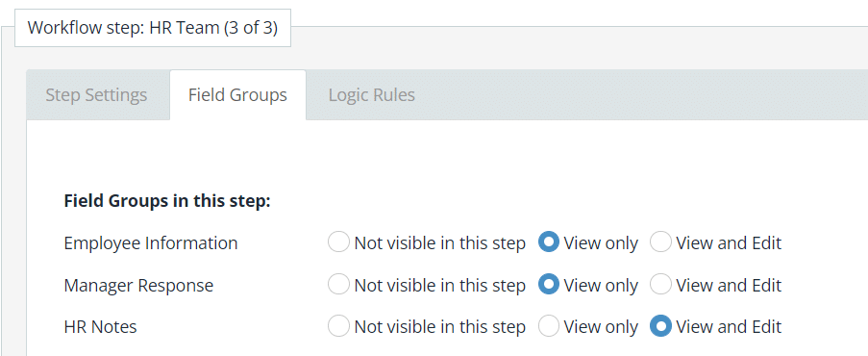Set HR Notes to Not visible in this step

338,326
